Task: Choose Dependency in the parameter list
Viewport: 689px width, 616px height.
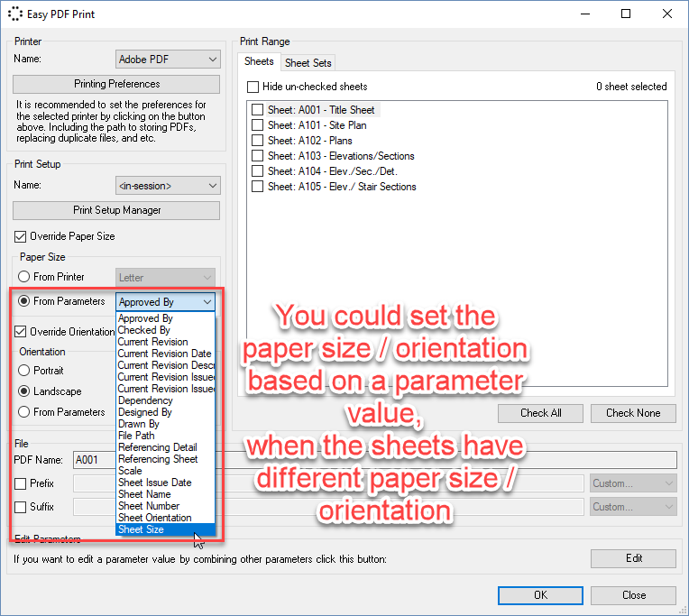Action: [166, 400]
